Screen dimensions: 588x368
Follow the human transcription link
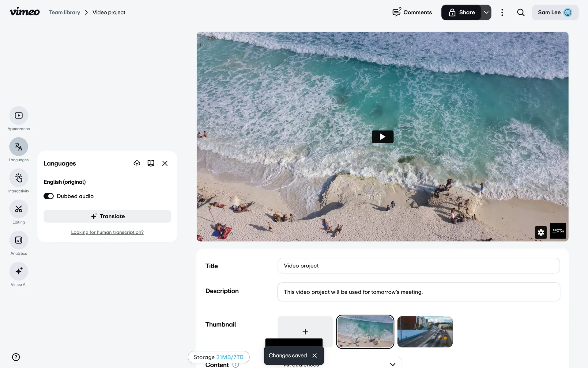(107, 232)
